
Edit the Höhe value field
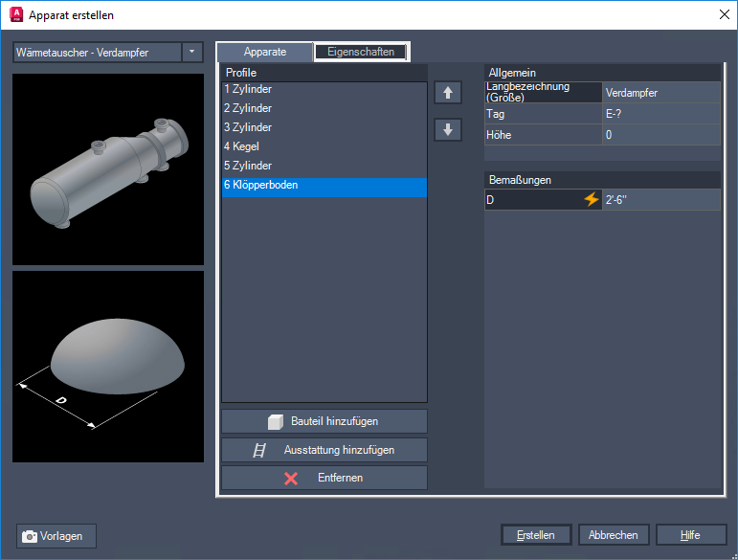click(661, 135)
